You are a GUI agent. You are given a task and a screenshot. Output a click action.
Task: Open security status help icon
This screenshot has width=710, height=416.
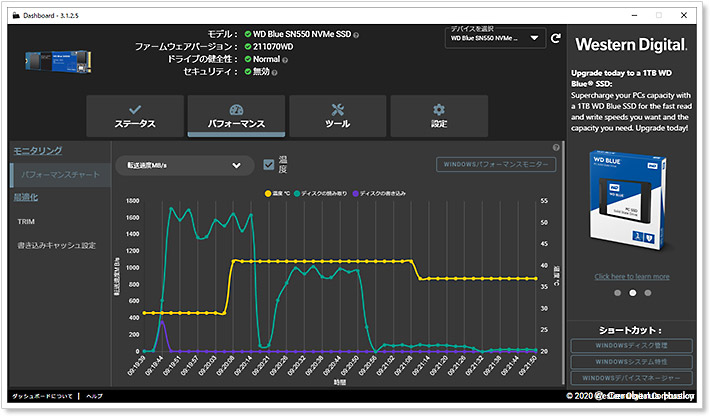coord(274,72)
